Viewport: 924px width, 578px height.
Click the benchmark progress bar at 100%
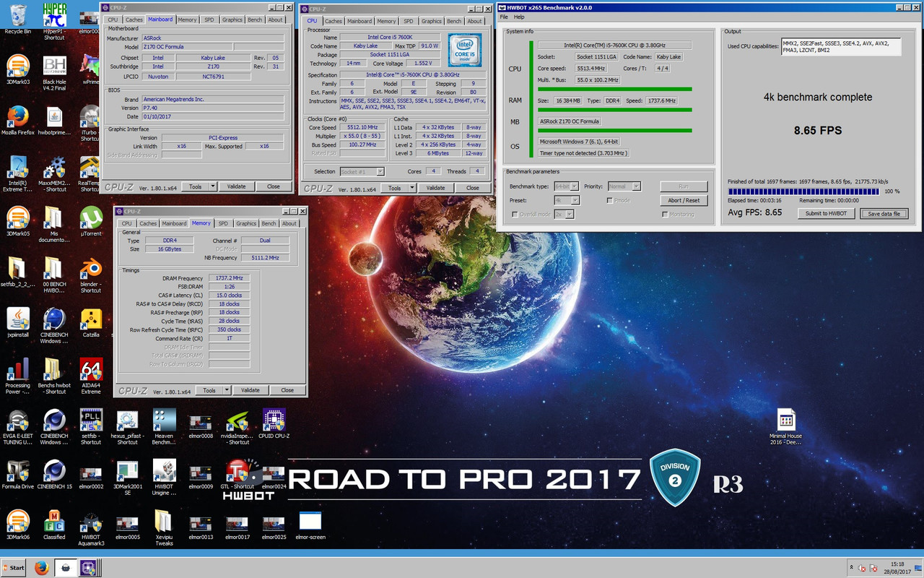point(803,191)
